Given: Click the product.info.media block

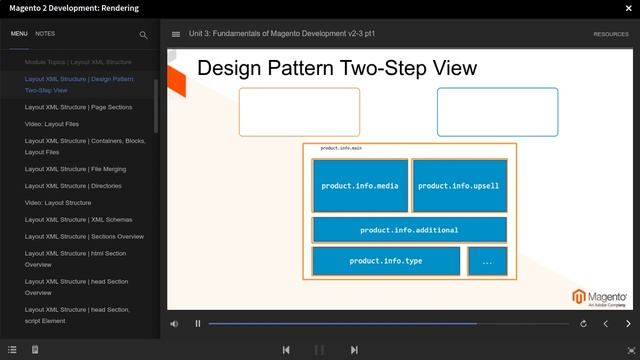Looking at the screenshot, I should 360,186.
